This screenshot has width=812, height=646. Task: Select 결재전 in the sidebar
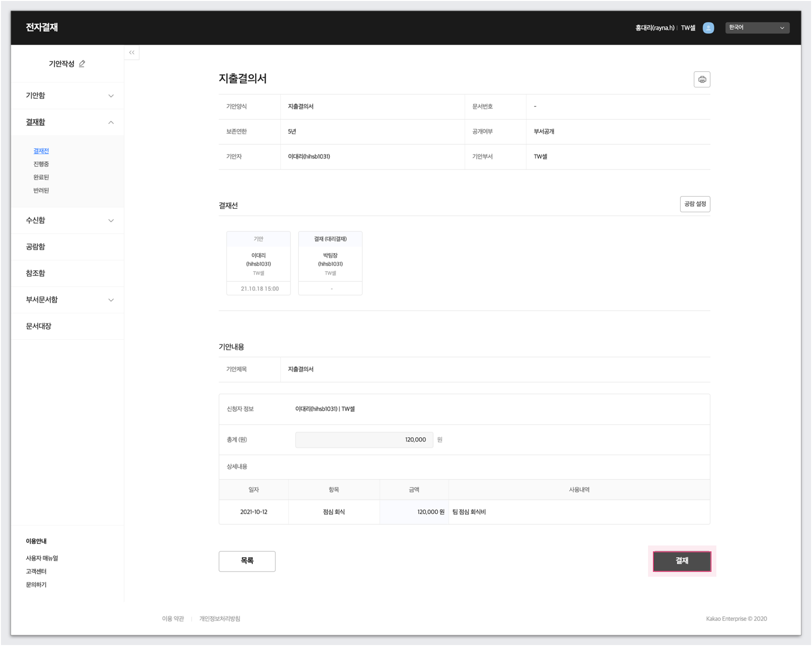(41, 151)
